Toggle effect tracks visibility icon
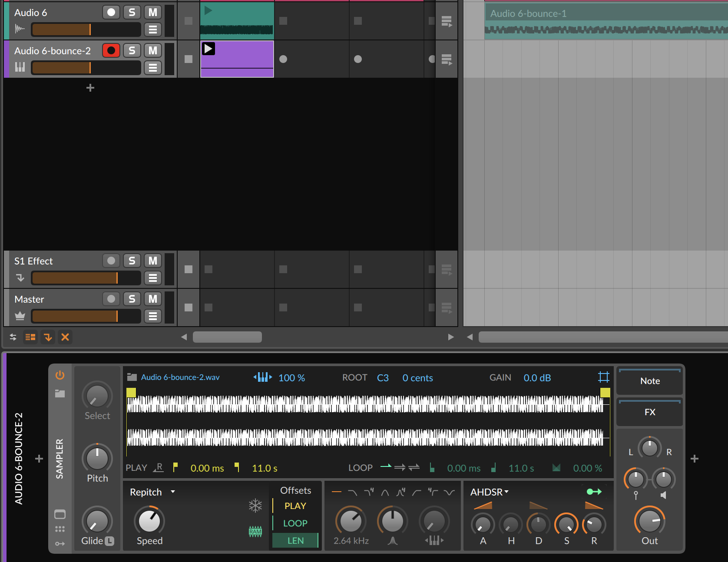The height and width of the screenshot is (562, 728). [x=48, y=337]
